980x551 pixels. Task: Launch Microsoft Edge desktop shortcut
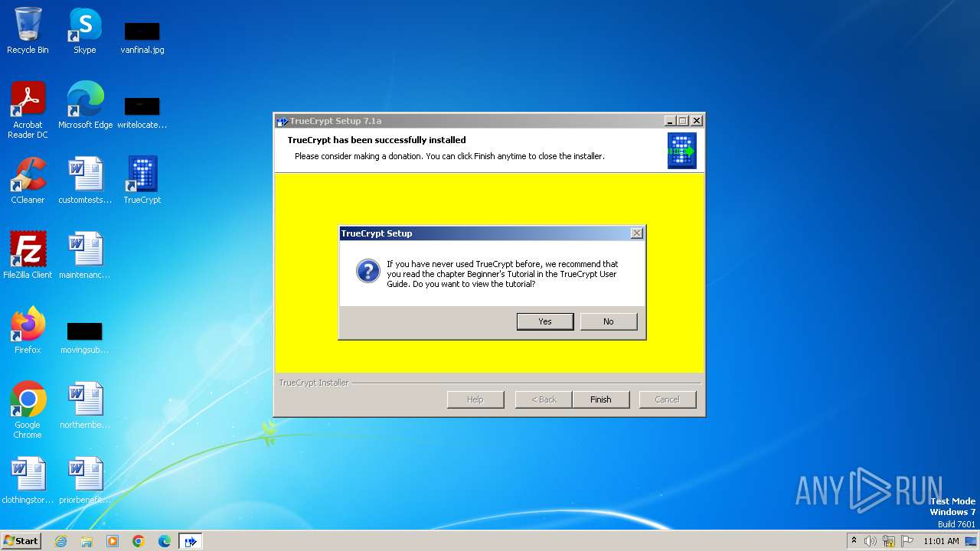(x=85, y=105)
